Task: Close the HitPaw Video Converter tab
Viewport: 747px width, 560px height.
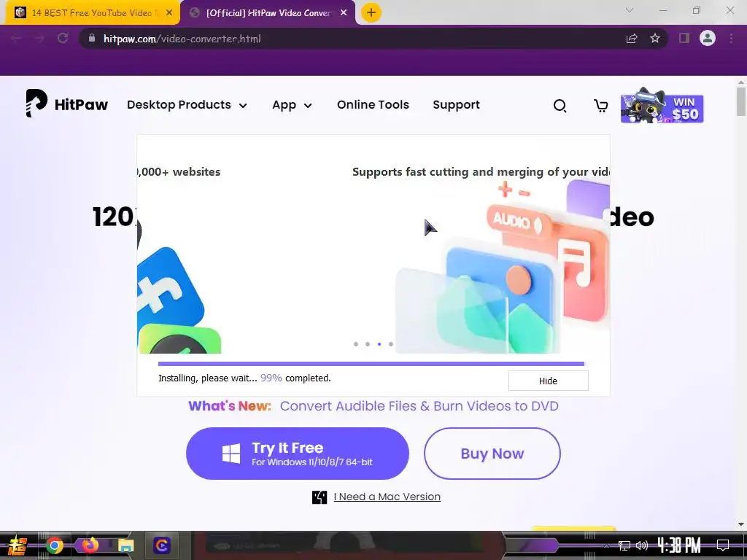Action: 344,13
